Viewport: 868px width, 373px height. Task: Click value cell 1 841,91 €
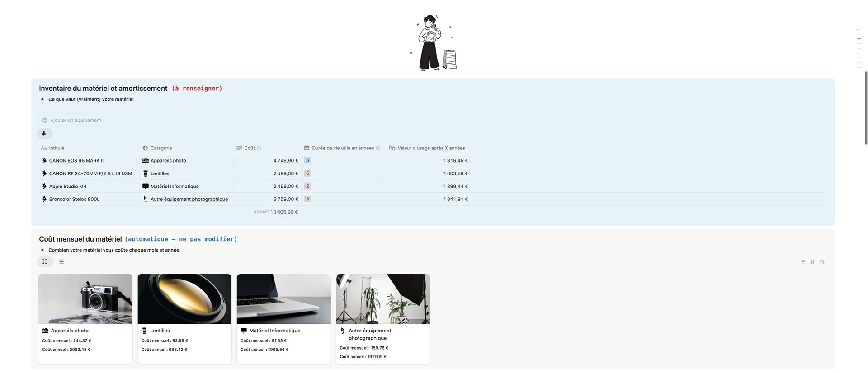(x=456, y=199)
